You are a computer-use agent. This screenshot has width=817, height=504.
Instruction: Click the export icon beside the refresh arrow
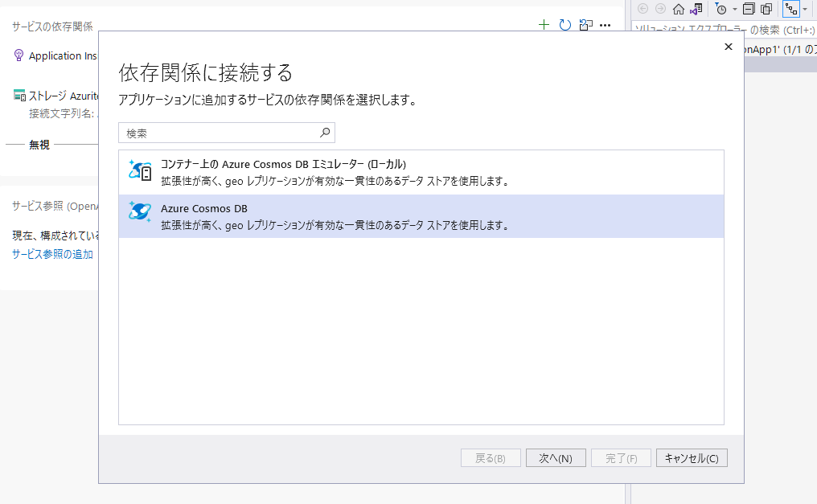(585, 24)
